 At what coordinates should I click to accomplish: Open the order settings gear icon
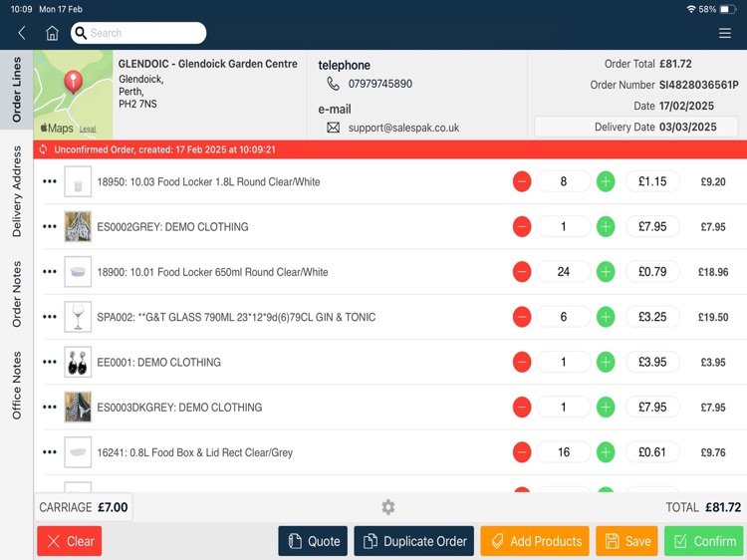[388, 506]
